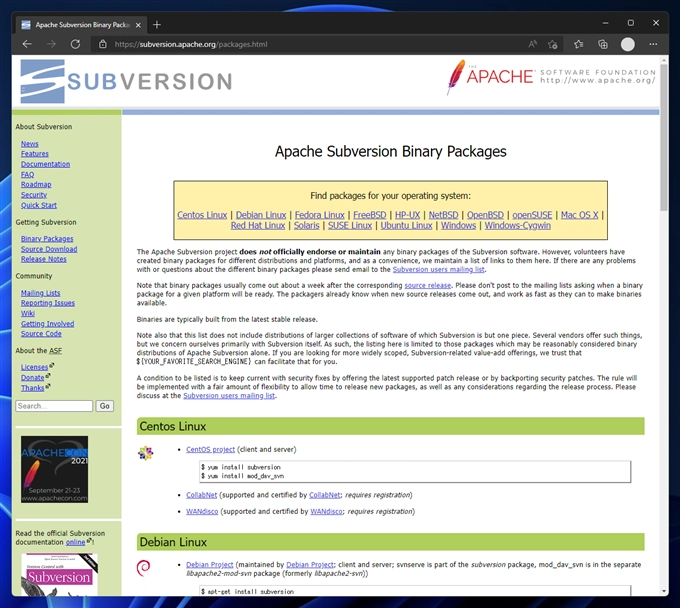The width and height of the screenshot is (680, 608).
Task: Open the Release Notes sidebar link
Action: tap(44, 259)
